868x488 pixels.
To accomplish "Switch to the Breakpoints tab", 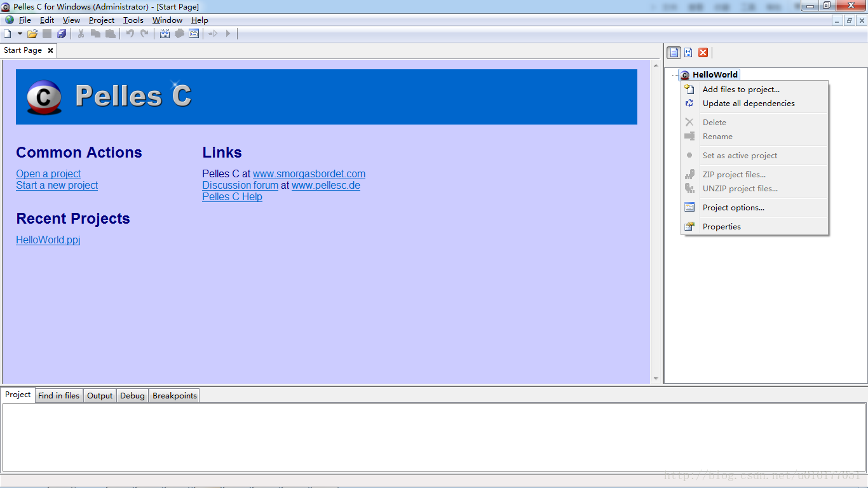I will tap(175, 395).
